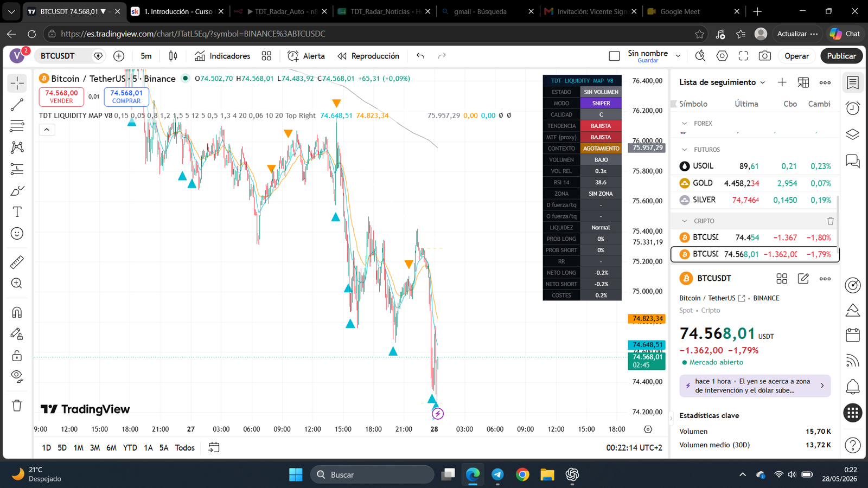Collapse the indicator legend arrow
This screenshot has width=868, height=488.
47,130
